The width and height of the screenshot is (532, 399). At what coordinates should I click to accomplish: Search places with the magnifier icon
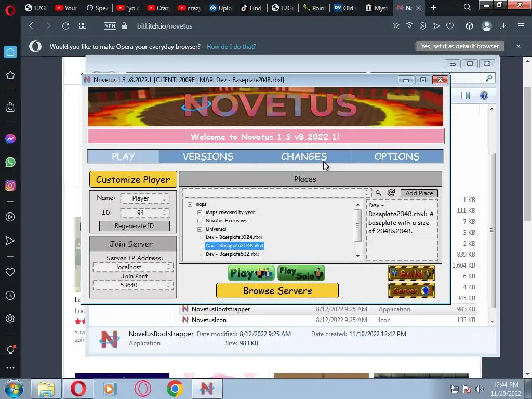[x=378, y=193]
